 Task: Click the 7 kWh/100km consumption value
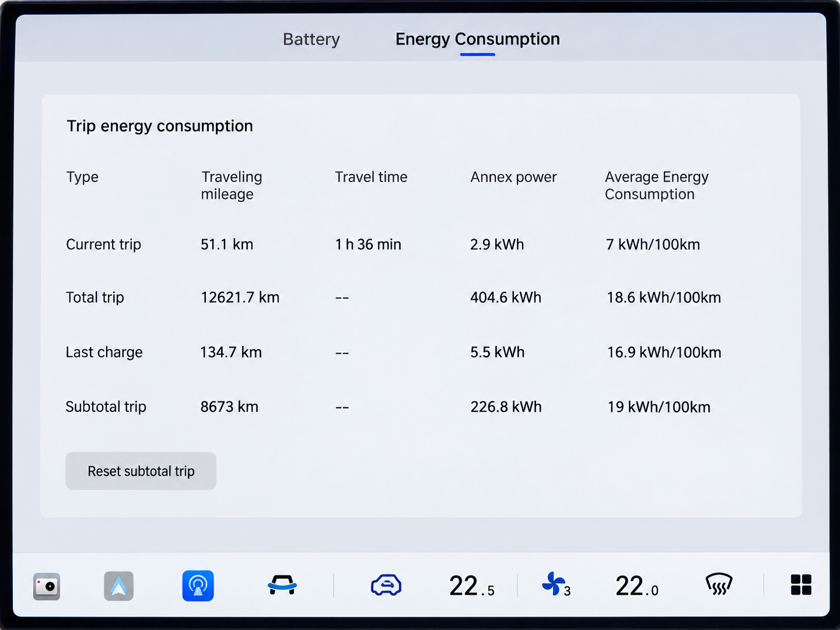(x=653, y=244)
